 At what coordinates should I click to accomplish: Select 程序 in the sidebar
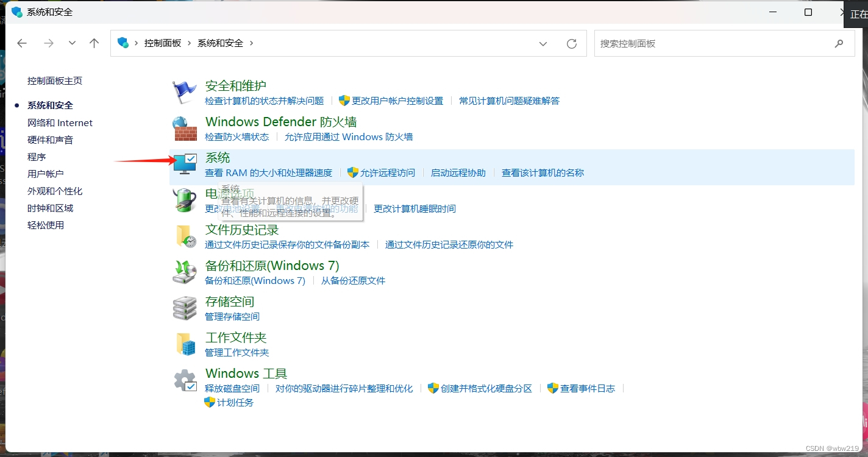[37, 157]
